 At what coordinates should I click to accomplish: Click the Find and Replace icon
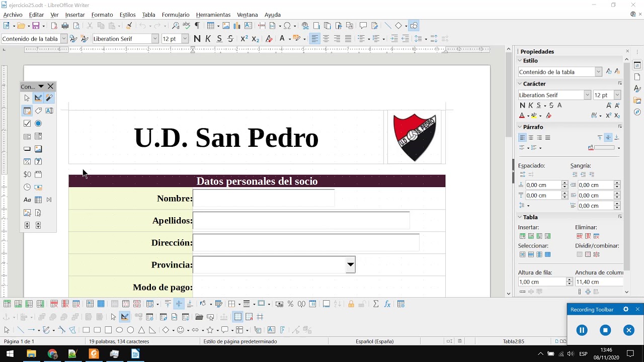(176, 26)
